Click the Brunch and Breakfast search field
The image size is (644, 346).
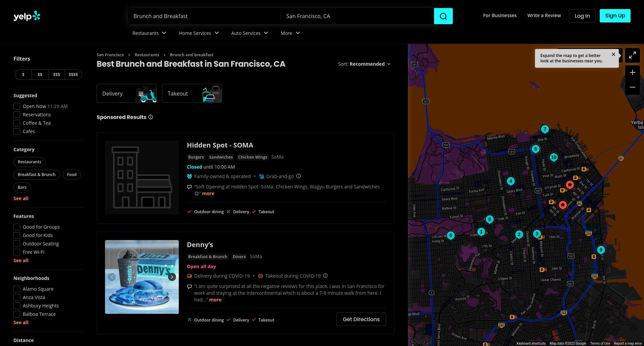click(204, 16)
